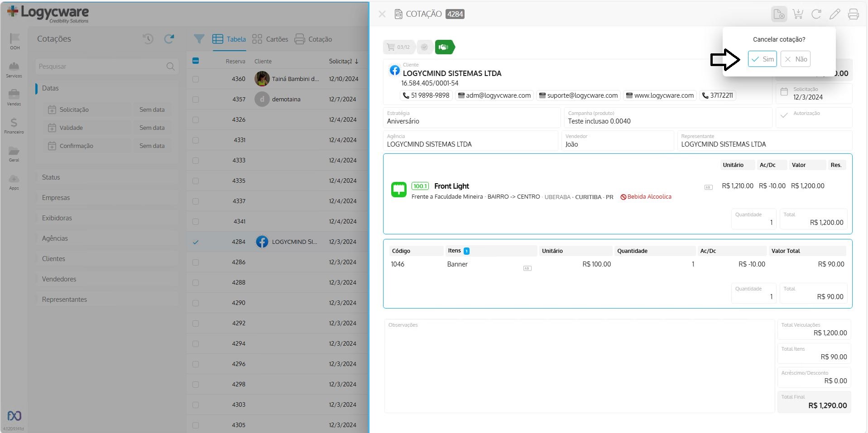
Task: Expand the Empresas filter section
Action: click(107, 198)
